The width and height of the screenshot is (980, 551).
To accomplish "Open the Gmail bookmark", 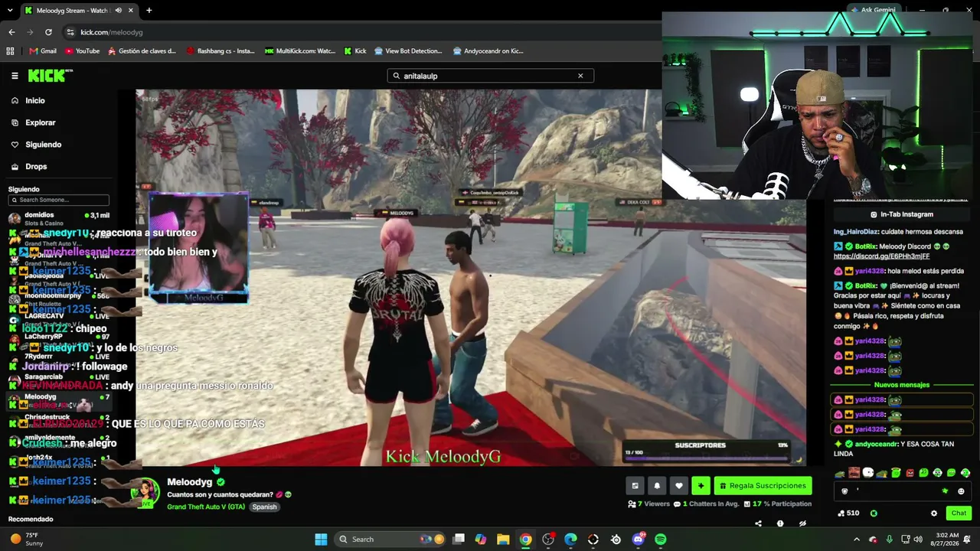I will [43, 51].
